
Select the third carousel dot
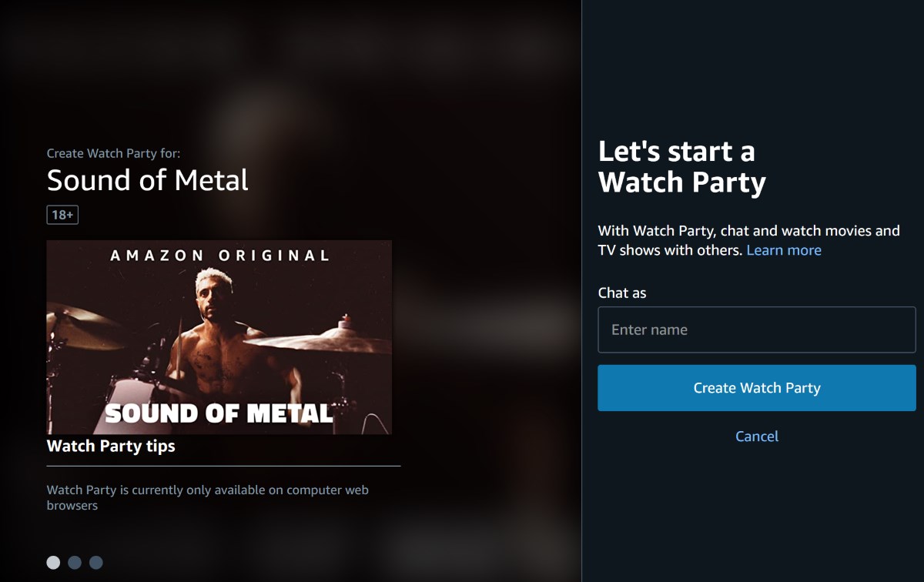click(x=95, y=563)
